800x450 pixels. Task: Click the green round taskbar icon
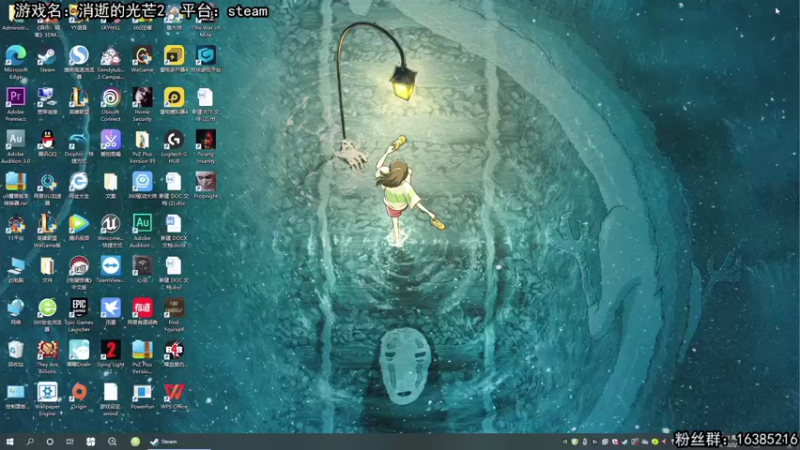(135, 441)
